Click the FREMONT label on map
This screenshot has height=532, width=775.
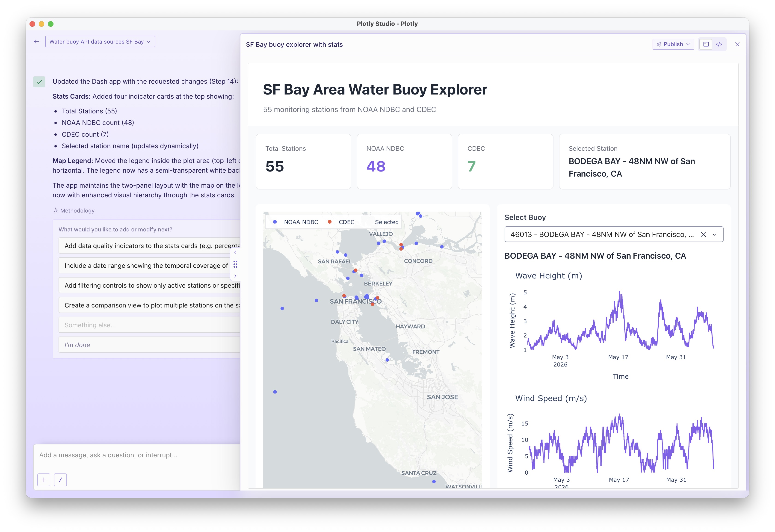[426, 352]
